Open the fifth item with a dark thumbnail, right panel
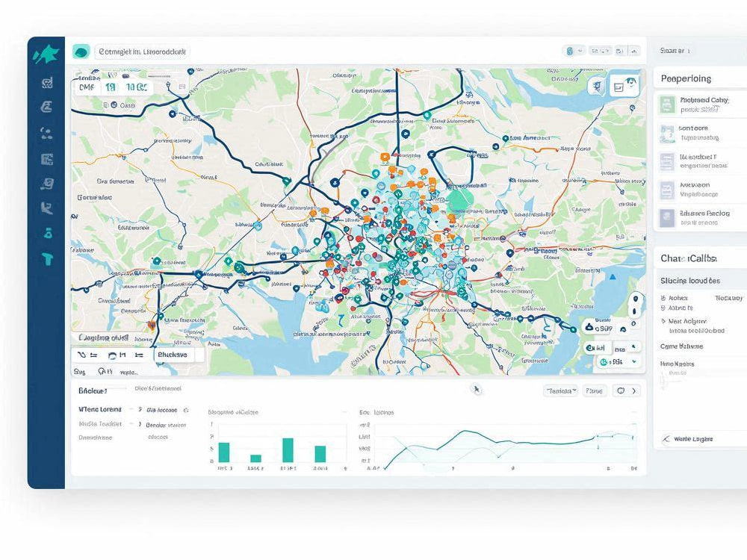This screenshot has height=560, width=747. point(701,217)
